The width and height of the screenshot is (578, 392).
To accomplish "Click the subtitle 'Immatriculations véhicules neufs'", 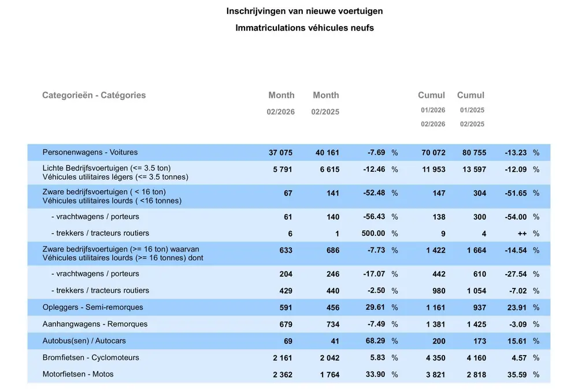I will [304, 28].
